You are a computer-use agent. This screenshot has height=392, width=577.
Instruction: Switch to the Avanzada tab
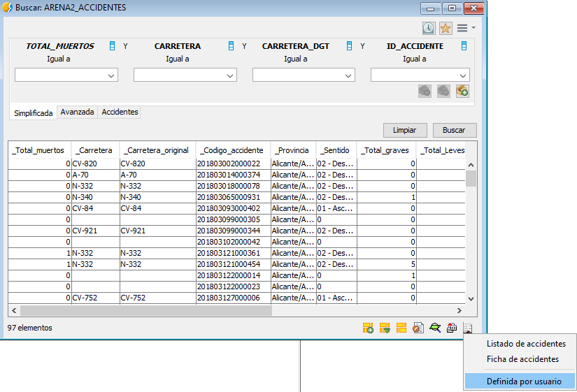point(77,112)
